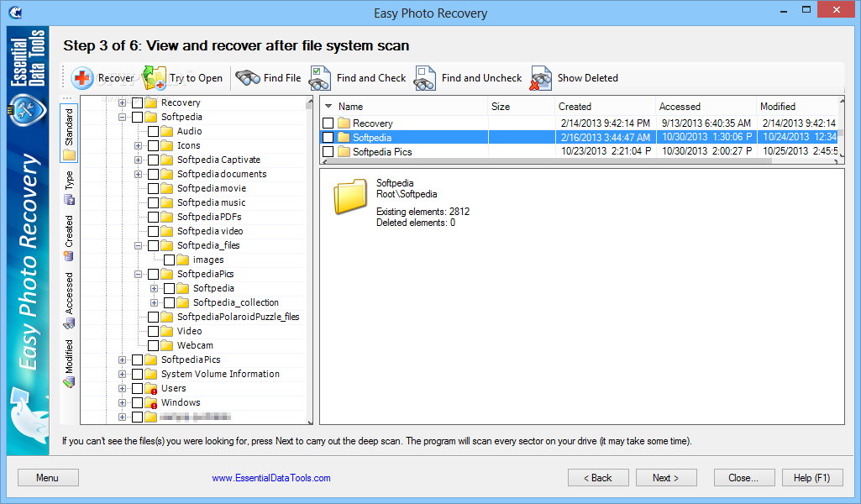Screen dimensions: 861x504
Task: Click the Recovery folder icon in file list
Action: 344,123
